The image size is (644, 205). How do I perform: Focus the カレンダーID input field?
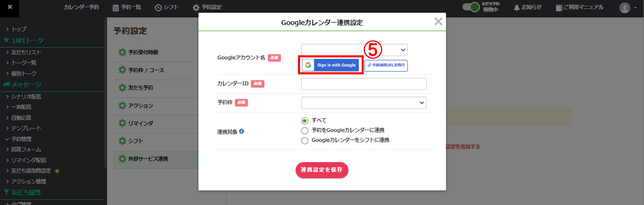(364, 84)
